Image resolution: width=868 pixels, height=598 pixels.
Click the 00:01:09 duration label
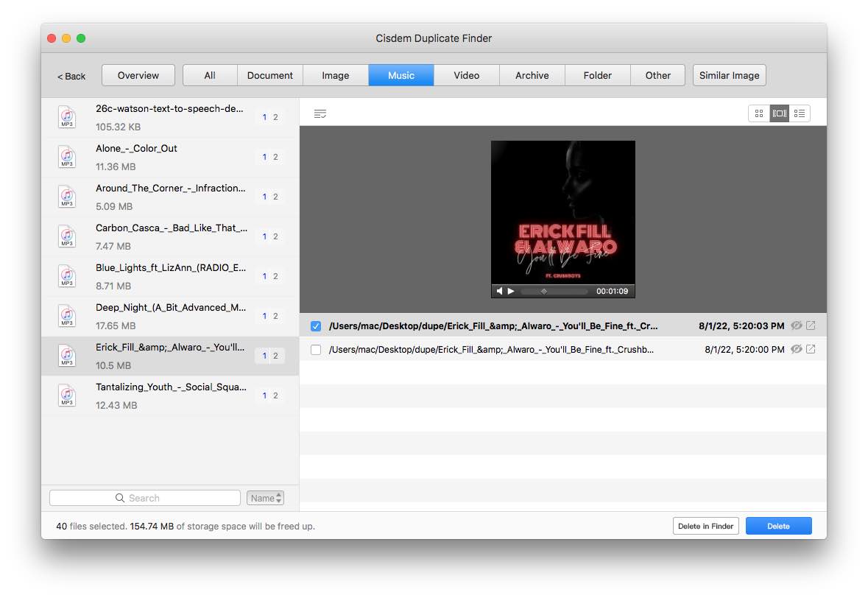[x=612, y=291]
